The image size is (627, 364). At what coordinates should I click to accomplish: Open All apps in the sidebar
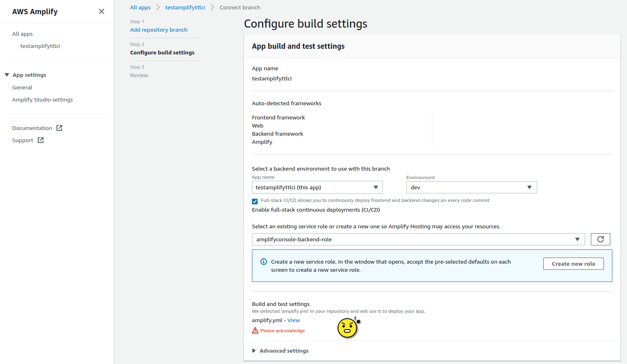[x=22, y=34]
